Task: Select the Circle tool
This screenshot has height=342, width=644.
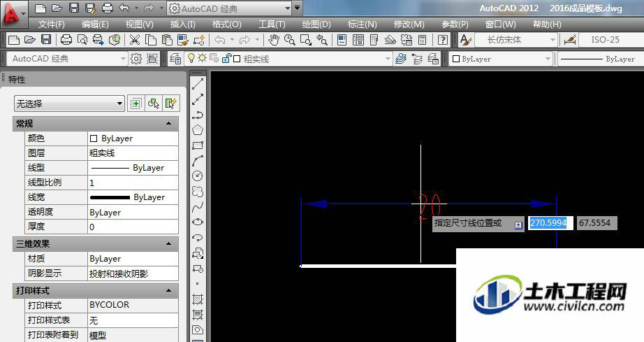Action: click(198, 176)
